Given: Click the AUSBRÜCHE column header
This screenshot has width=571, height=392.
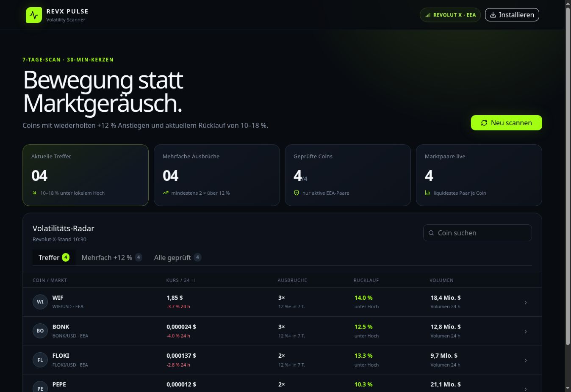Looking at the screenshot, I should 292,280.
